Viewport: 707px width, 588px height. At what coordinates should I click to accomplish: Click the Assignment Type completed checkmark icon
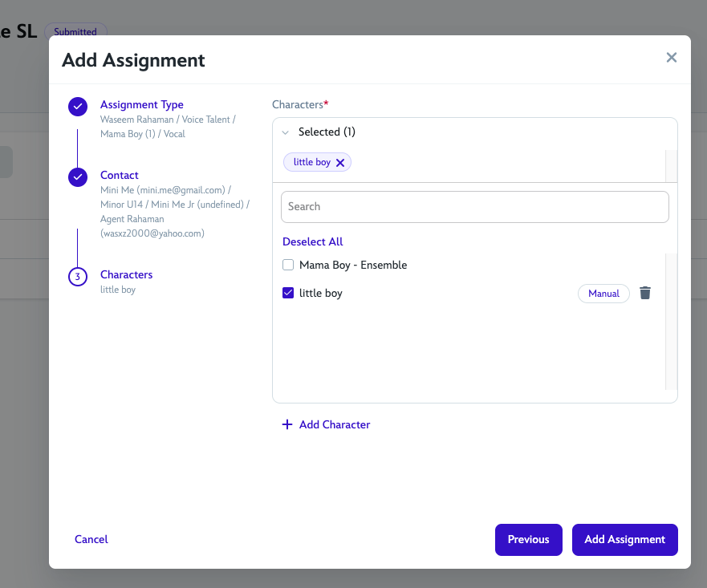click(x=77, y=106)
